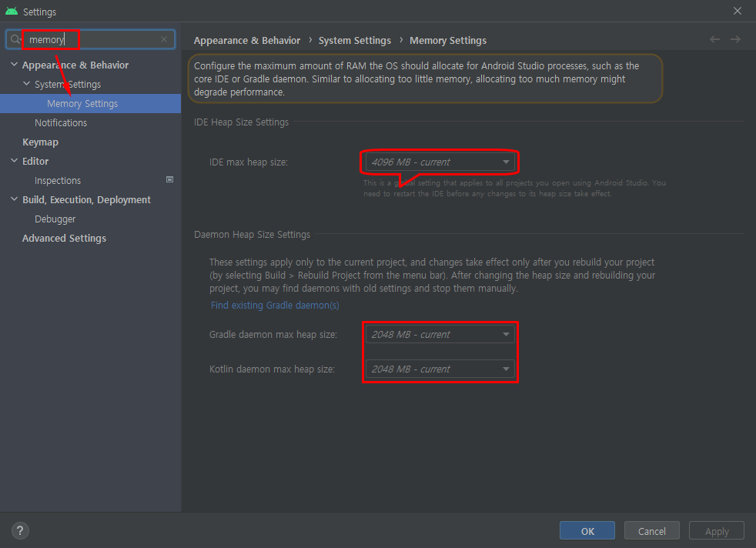The width and height of the screenshot is (756, 548).
Task: Open the Debugger settings page
Action: point(55,219)
